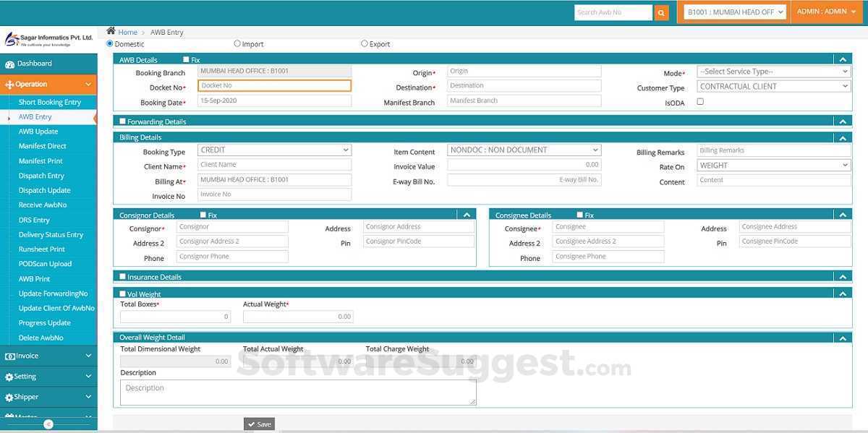Click the Docket No input field
The height and width of the screenshot is (433, 868).
pos(274,86)
